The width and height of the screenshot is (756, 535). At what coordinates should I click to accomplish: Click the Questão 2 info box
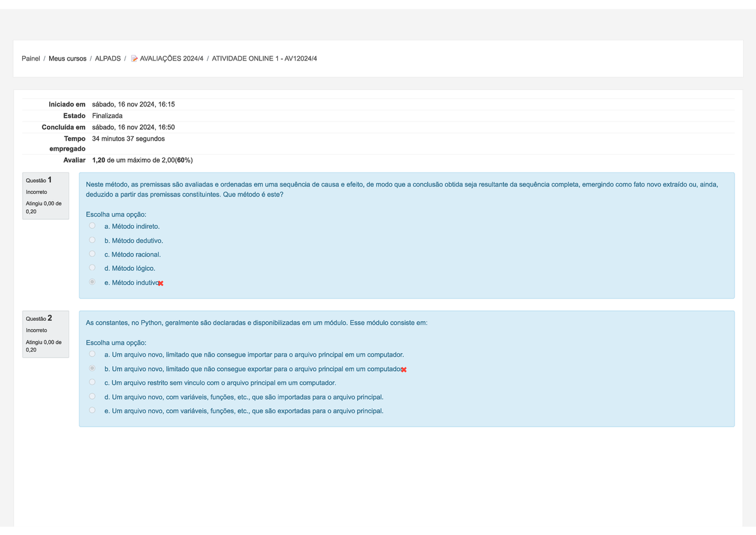point(45,335)
